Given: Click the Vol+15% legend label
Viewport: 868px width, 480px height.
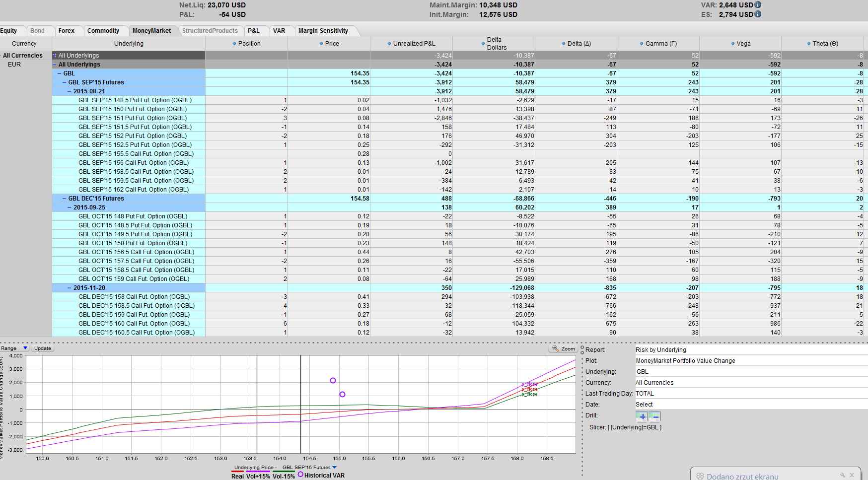Looking at the screenshot, I should [x=258, y=476].
